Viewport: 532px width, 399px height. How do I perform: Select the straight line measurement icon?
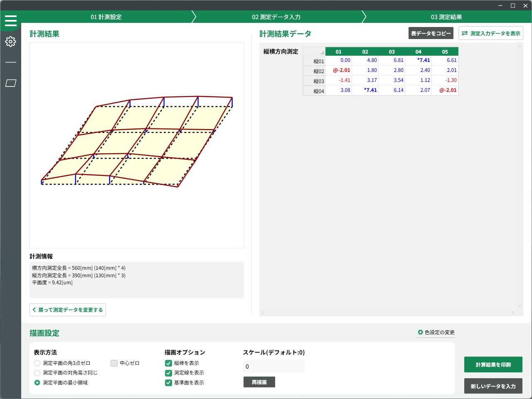pos(11,62)
